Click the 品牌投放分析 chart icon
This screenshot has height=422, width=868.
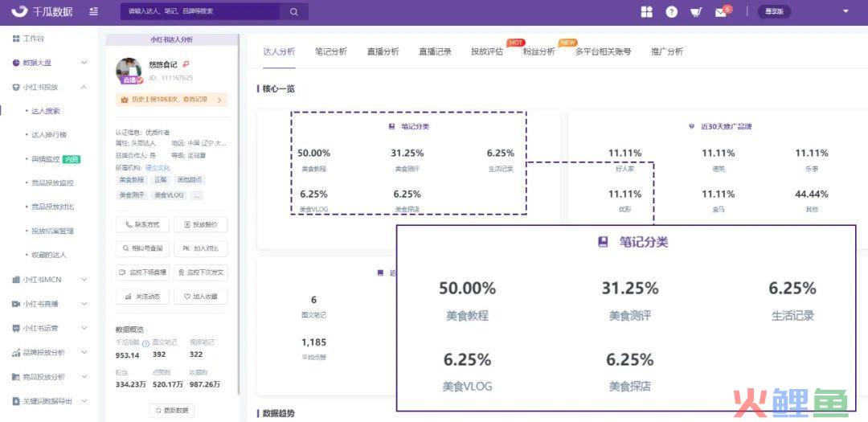[16, 352]
